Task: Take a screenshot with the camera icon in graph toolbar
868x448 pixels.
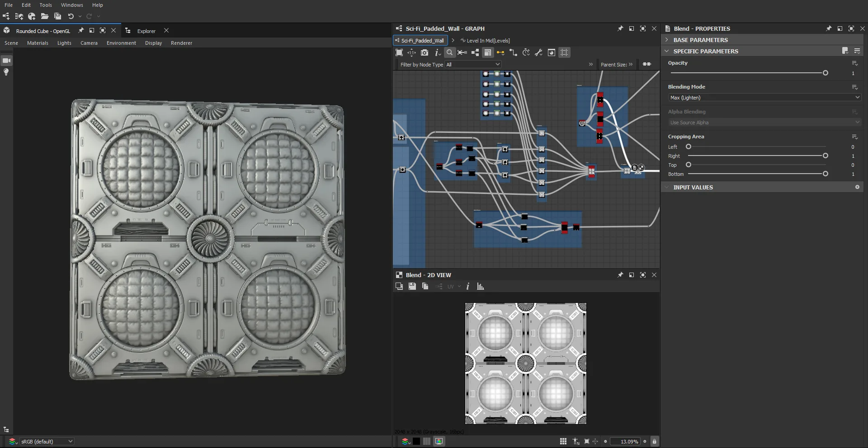Action: (x=425, y=52)
